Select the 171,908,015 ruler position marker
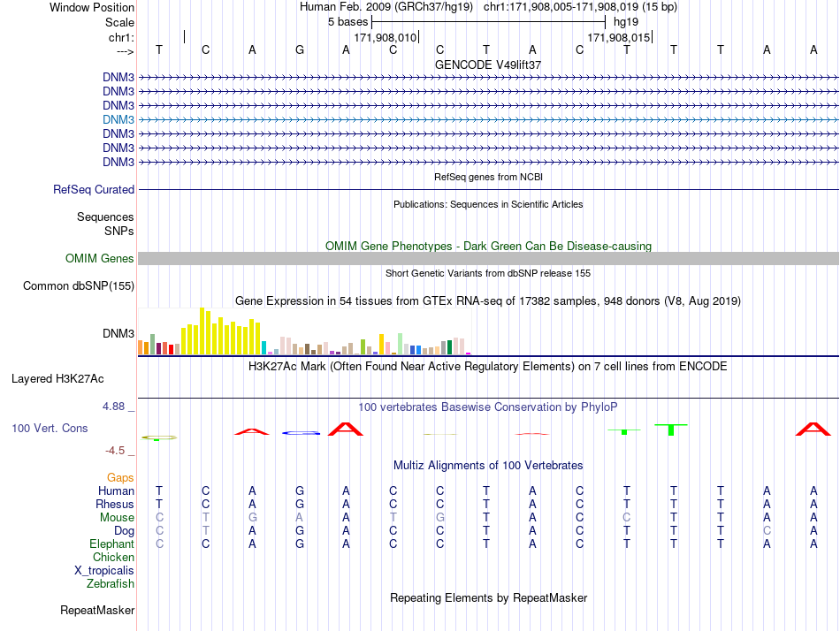The width and height of the screenshot is (840, 631). (x=619, y=37)
